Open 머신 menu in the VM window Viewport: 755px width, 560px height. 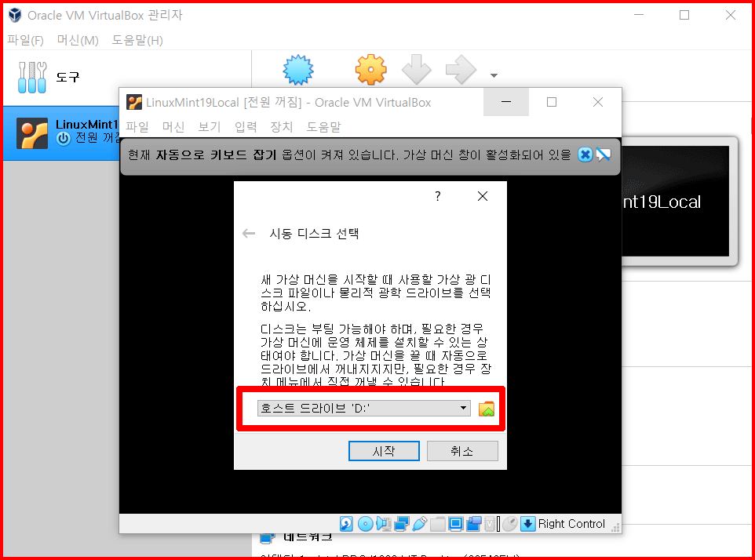(x=173, y=126)
